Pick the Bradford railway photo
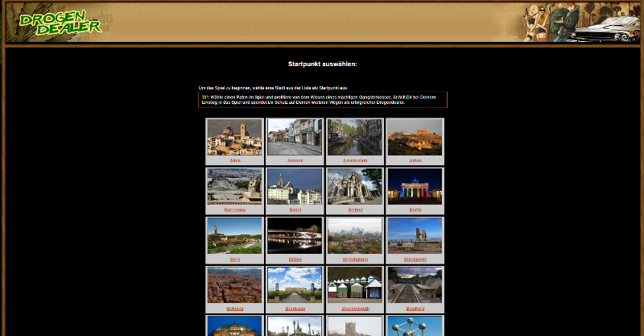This screenshot has width=644, height=336. coord(415,285)
